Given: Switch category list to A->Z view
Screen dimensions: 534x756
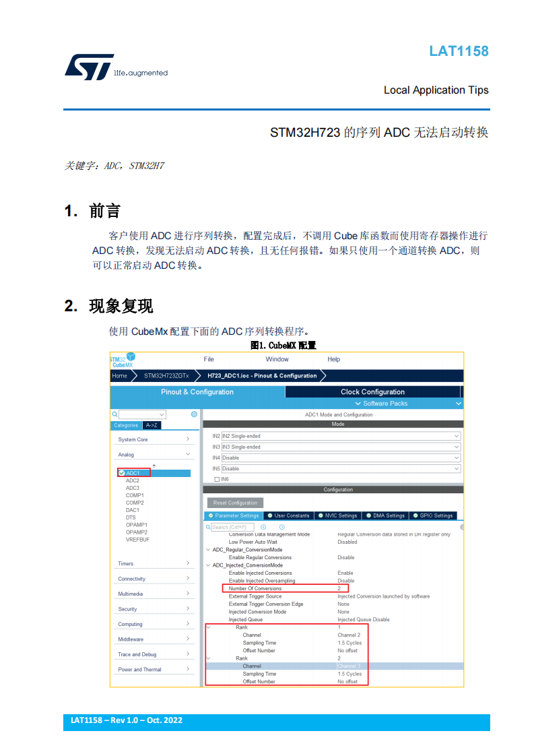Looking at the screenshot, I should (152, 425).
